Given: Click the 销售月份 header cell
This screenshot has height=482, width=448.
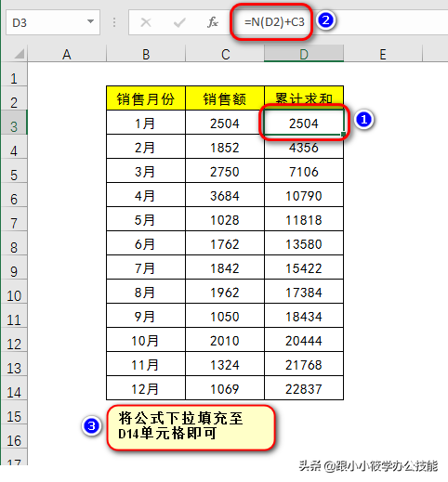Looking at the screenshot, I should (146, 98).
